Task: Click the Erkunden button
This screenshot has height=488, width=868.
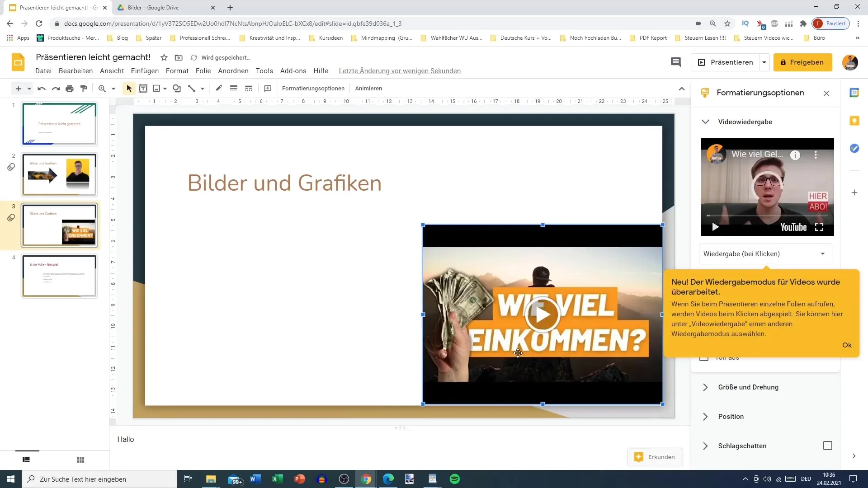Action: click(655, 457)
